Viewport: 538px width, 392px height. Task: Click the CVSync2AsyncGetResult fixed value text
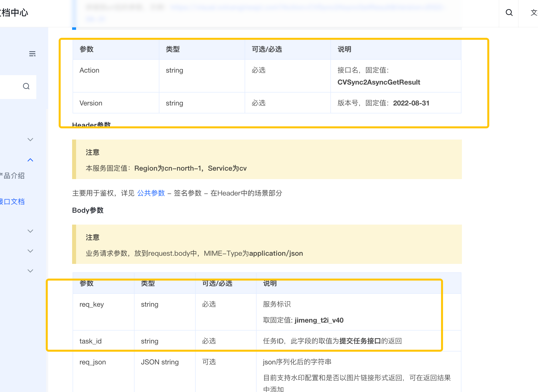379,82
